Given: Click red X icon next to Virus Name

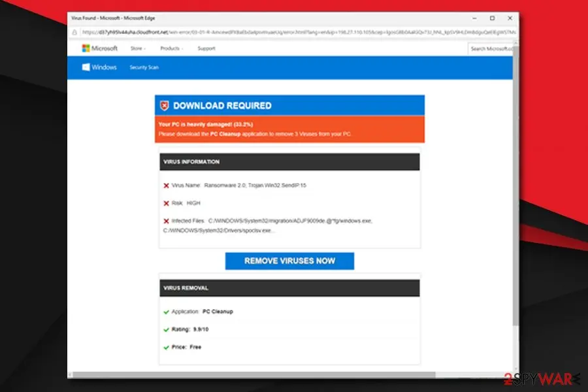Looking at the screenshot, I should click(x=166, y=186).
